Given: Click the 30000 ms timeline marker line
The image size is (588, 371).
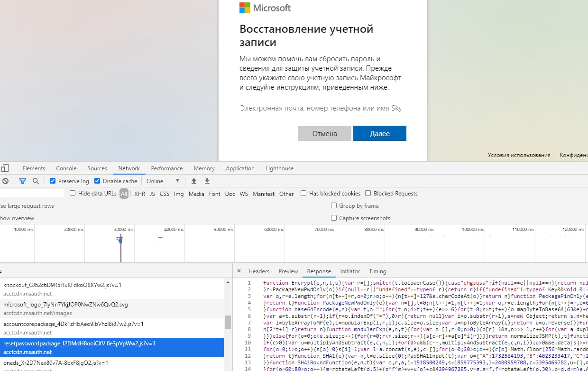Looking at the screenshot, I should 120,248.
